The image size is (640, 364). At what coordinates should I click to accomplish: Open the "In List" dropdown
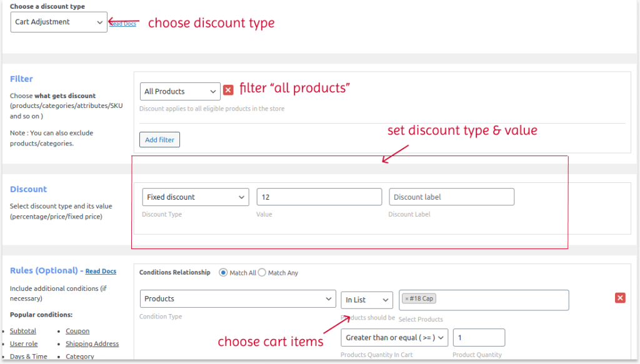click(366, 300)
